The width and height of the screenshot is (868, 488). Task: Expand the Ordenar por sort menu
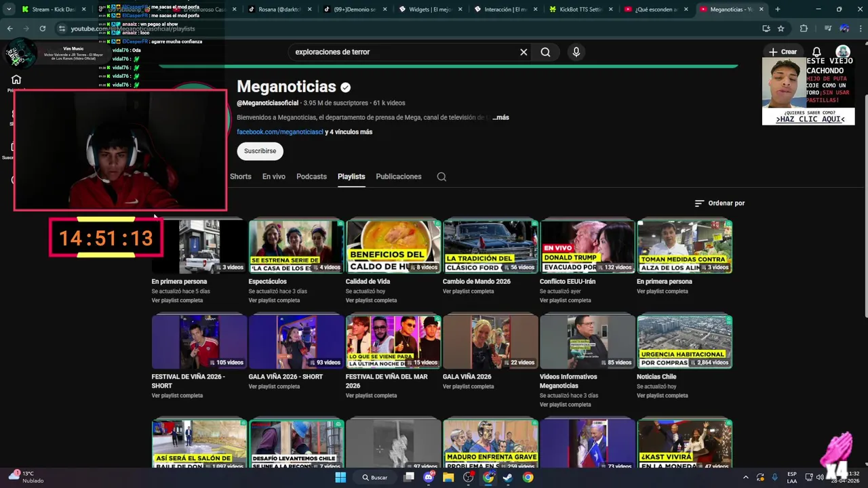[719, 203]
